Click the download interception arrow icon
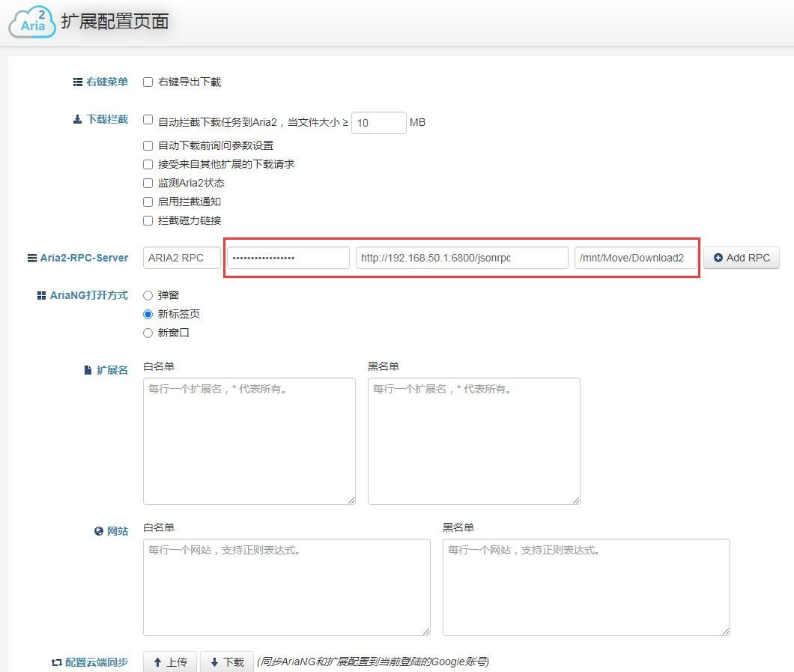794x672 pixels. [x=78, y=119]
